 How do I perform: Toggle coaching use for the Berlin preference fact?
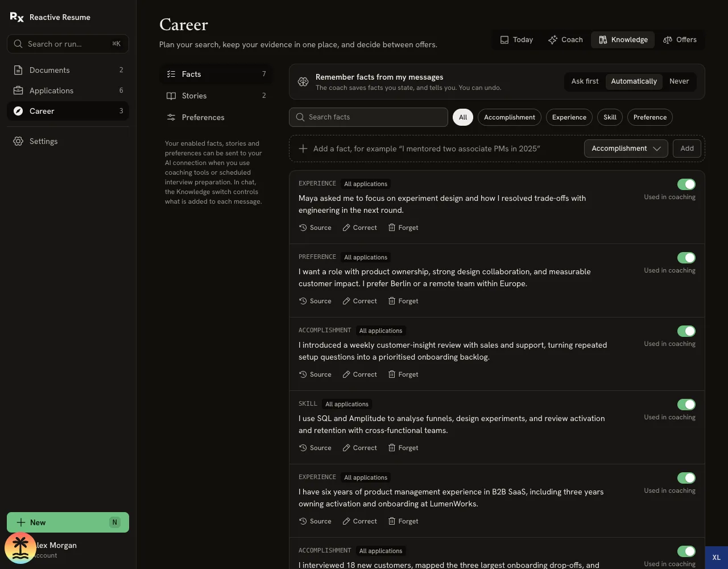pyautogui.click(x=686, y=258)
